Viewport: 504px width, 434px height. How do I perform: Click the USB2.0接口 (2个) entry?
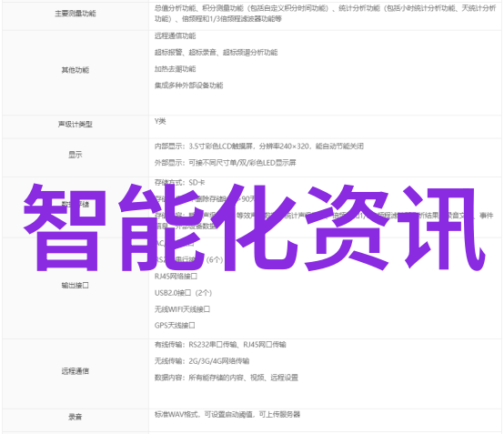(183, 293)
